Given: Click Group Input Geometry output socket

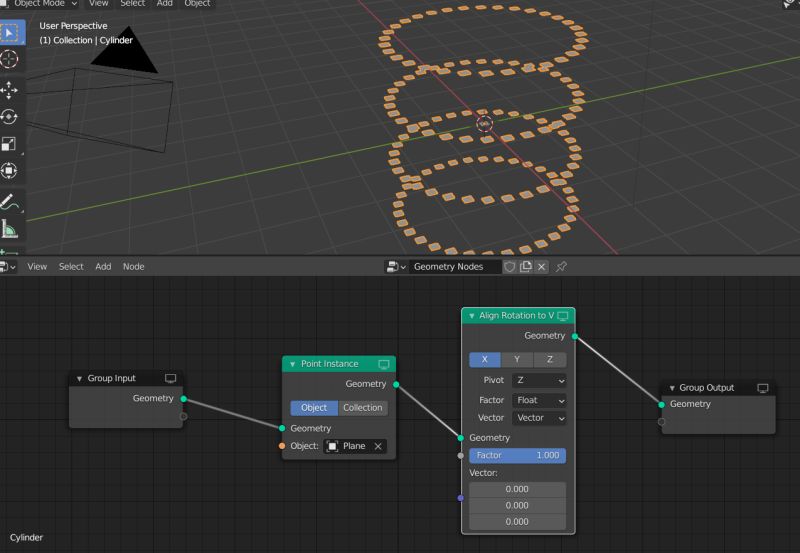Looking at the screenshot, I should click(x=184, y=399).
